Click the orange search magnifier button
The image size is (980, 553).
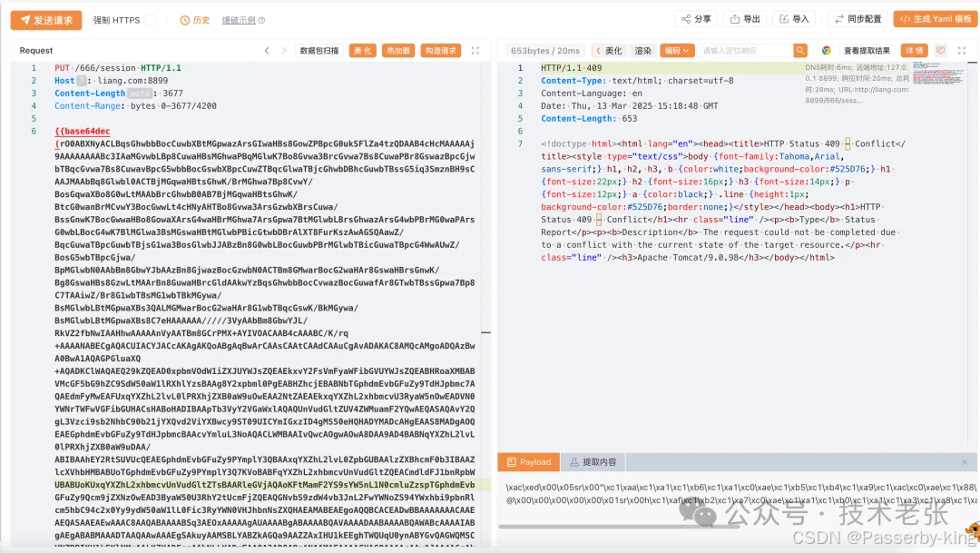pyautogui.click(x=800, y=51)
